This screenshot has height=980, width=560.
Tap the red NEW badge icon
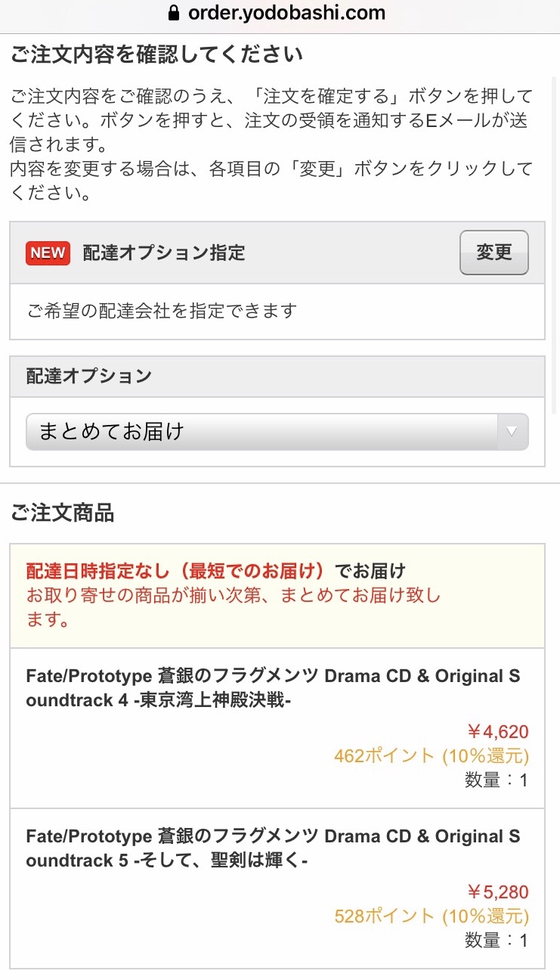pyautogui.click(x=48, y=253)
